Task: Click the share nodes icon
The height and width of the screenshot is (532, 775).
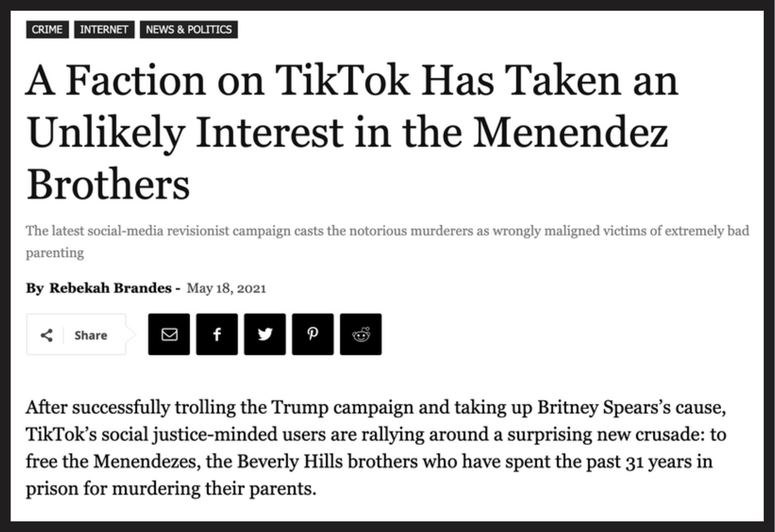Action: click(47, 335)
